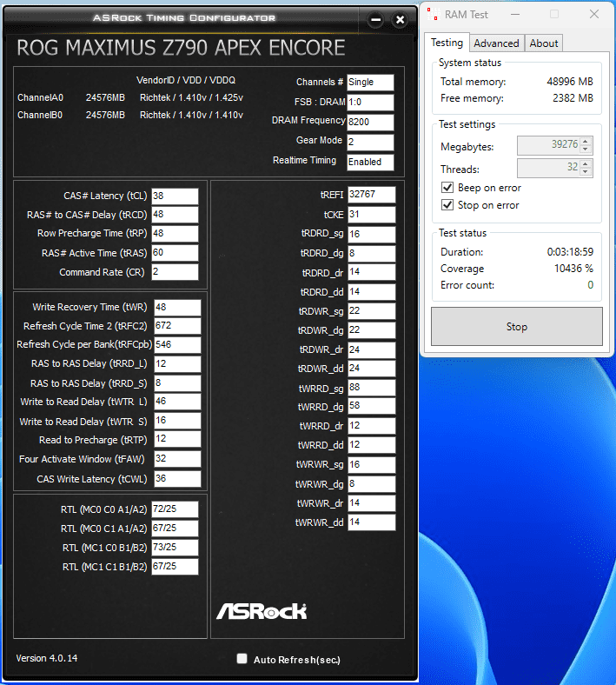
Task: Minimize the RAM Test window
Action: [515, 14]
